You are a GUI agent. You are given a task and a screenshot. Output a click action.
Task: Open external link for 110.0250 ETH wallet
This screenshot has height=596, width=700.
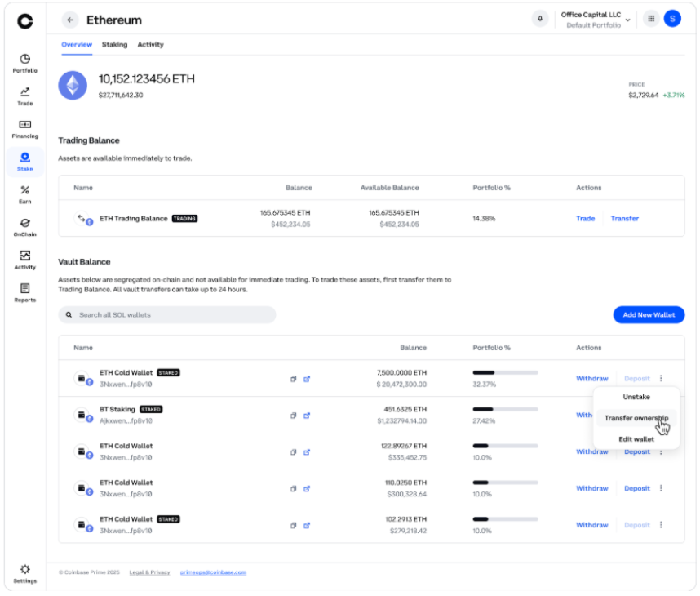(x=307, y=489)
